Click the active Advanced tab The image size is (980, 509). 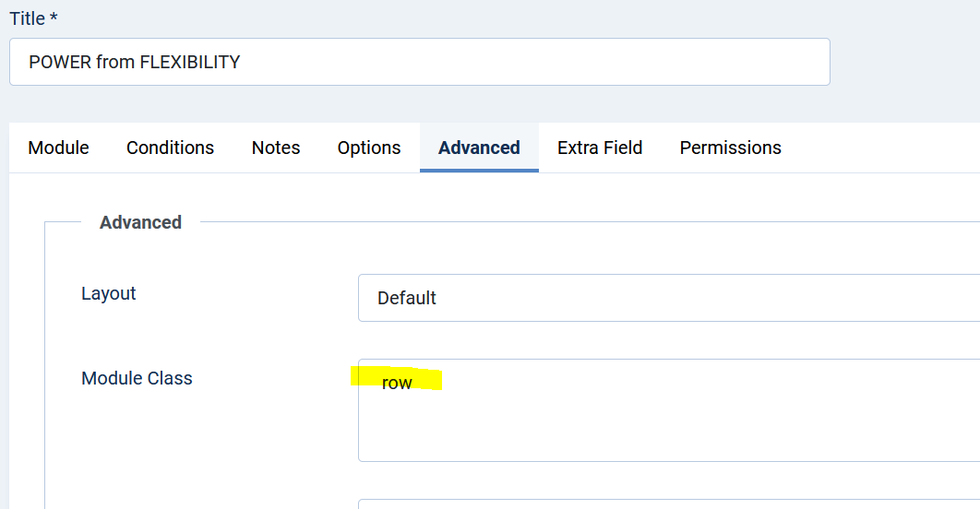(x=479, y=148)
